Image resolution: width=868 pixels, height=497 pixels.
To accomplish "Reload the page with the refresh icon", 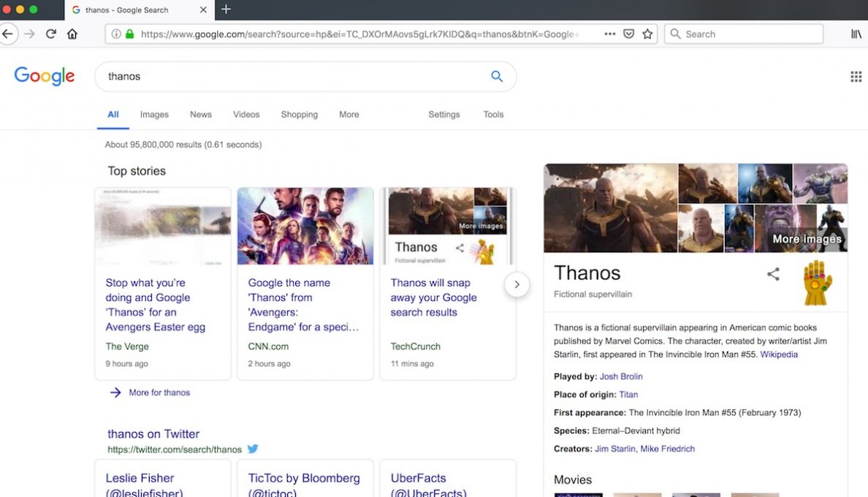I will [50, 34].
